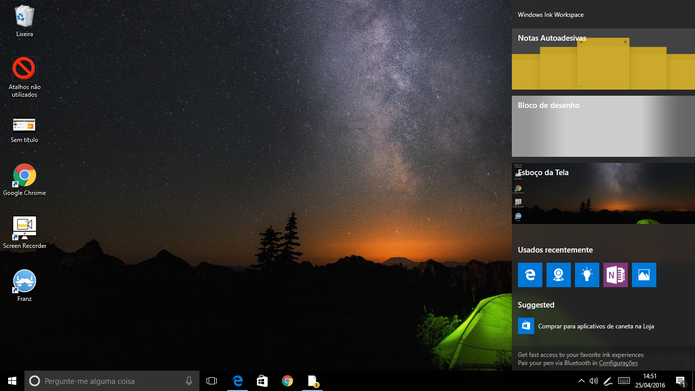Click the Cortana search box
Image resolution: width=695 pixels, height=391 pixels.
(x=112, y=381)
